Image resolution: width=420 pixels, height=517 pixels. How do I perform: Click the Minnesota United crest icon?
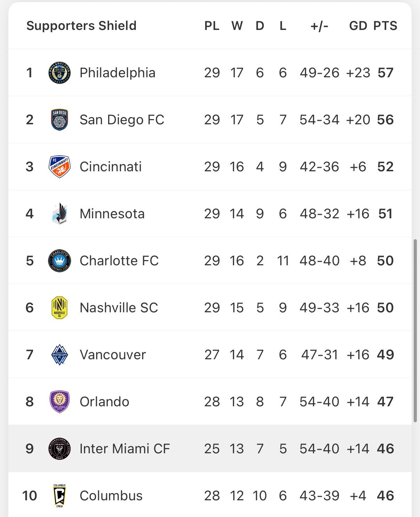click(60, 213)
